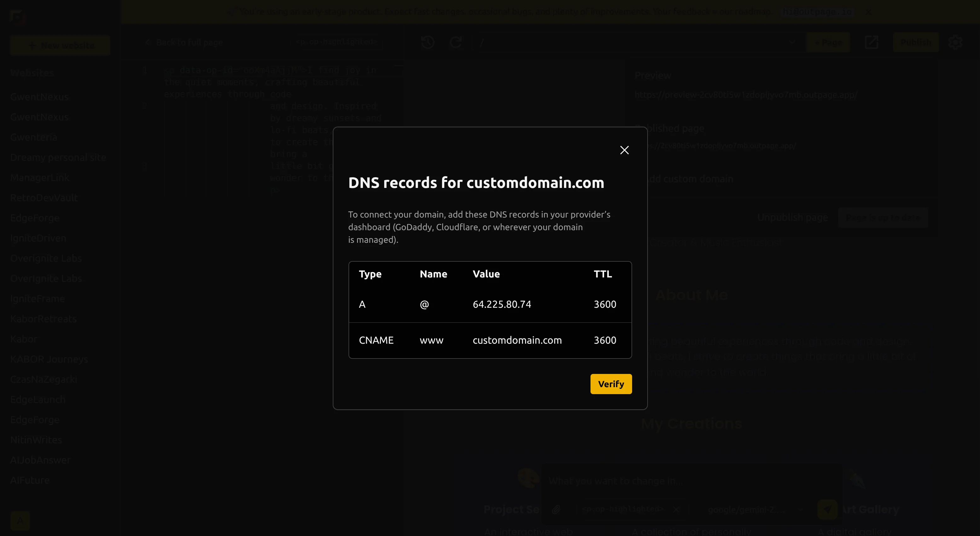The image size is (980, 536).
Task: Select the Dreamy personal site website
Action: (x=58, y=157)
